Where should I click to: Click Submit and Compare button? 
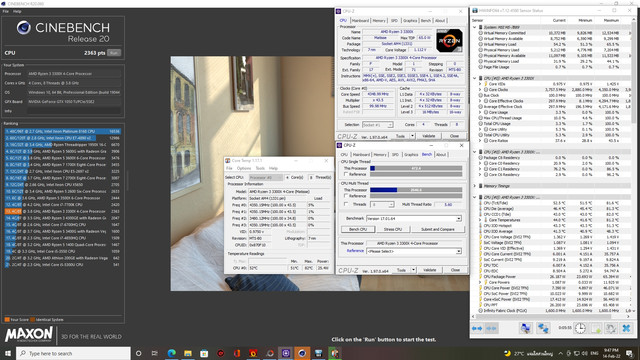pos(438,229)
